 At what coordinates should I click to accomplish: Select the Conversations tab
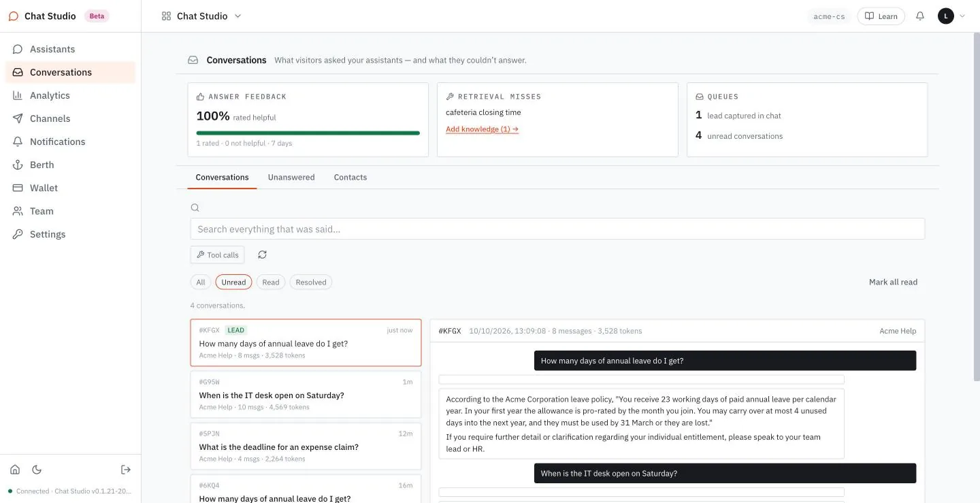222,177
